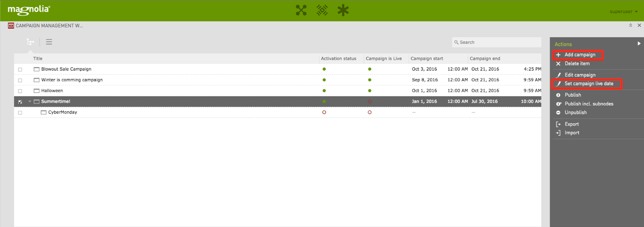Select the Summertime! row title
This screenshot has height=227, width=644.
[x=56, y=102]
